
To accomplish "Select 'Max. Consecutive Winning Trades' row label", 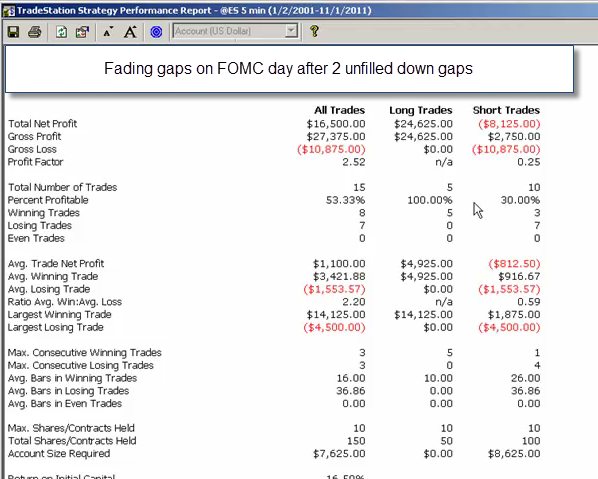I will (85, 352).
